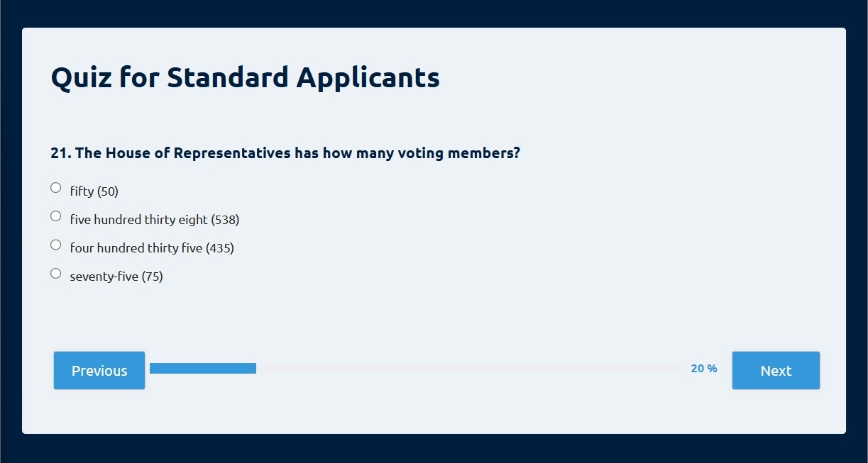Pick the seventy-five (75) radio button

point(56,273)
